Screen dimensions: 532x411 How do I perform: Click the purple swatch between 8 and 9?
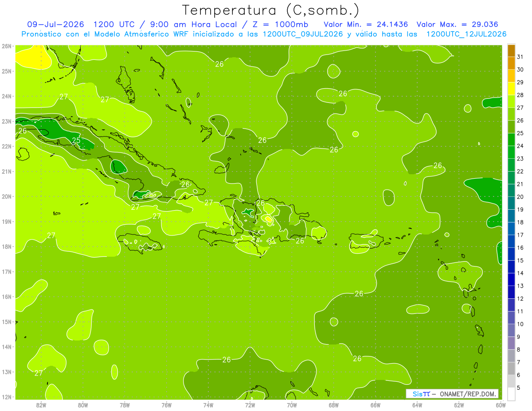(511, 343)
